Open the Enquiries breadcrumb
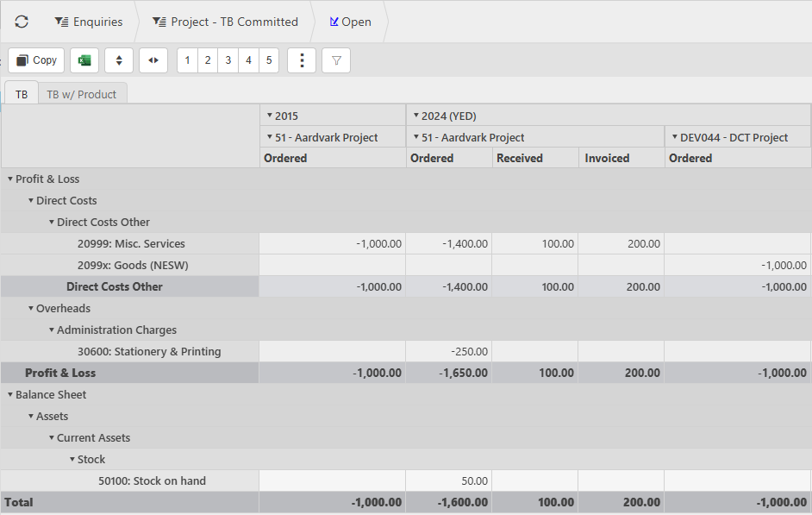 click(88, 22)
